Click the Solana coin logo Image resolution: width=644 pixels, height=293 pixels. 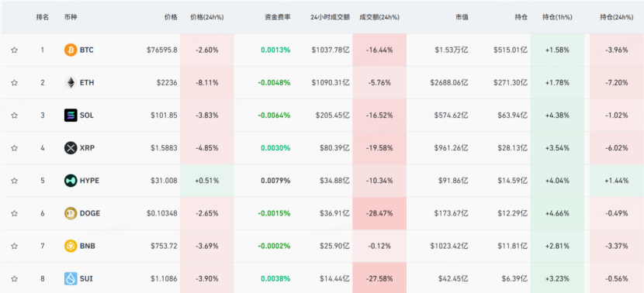[71, 115]
